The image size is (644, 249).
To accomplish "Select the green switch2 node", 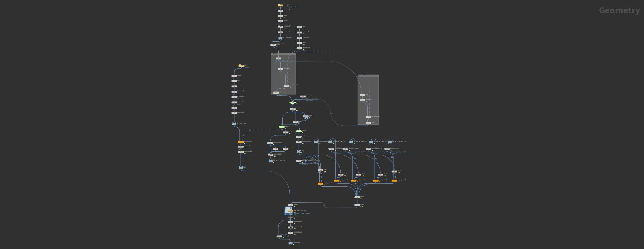I will [282, 127].
